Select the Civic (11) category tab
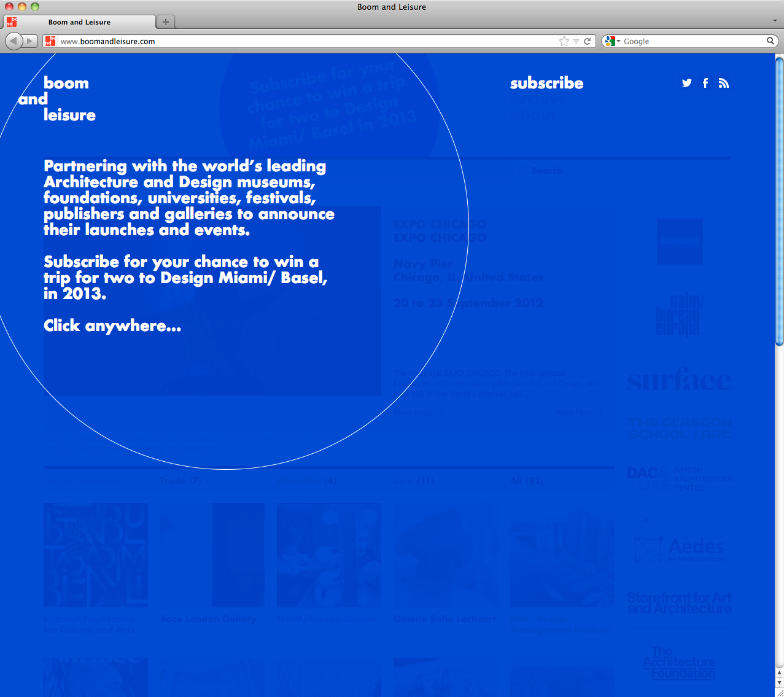784x697 pixels. click(x=414, y=481)
